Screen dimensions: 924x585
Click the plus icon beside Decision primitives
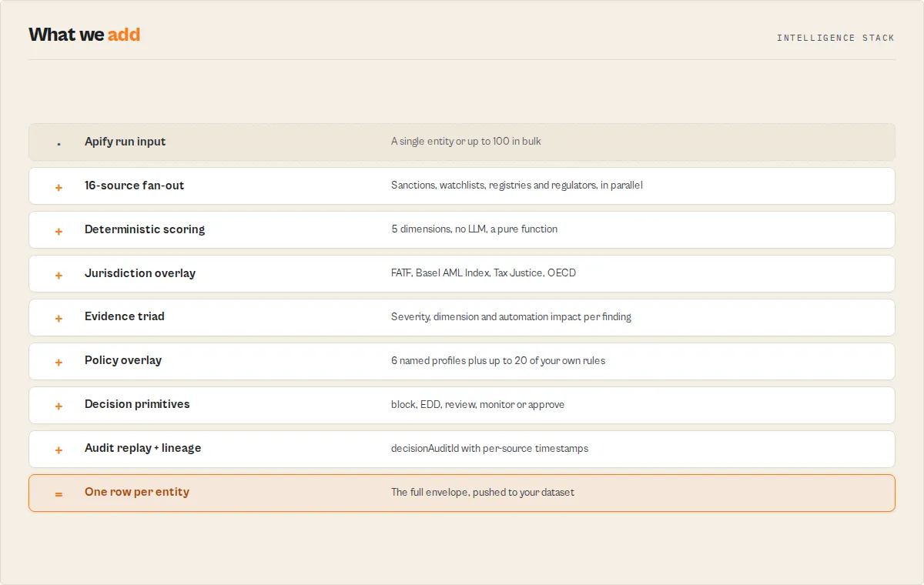pyautogui.click(x=59, y=406)
